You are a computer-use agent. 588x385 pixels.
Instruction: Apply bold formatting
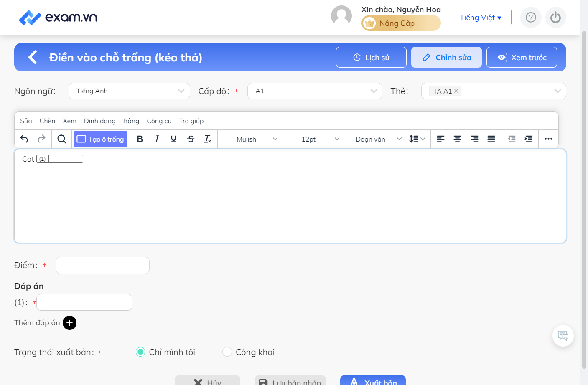tap(140, 139)
